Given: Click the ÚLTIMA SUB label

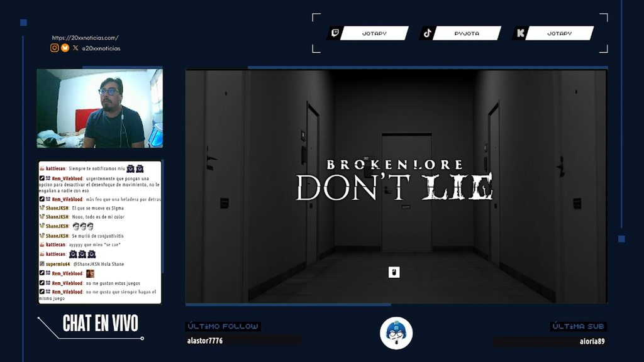Looking at the screenshot, I should tap(579, 326).
